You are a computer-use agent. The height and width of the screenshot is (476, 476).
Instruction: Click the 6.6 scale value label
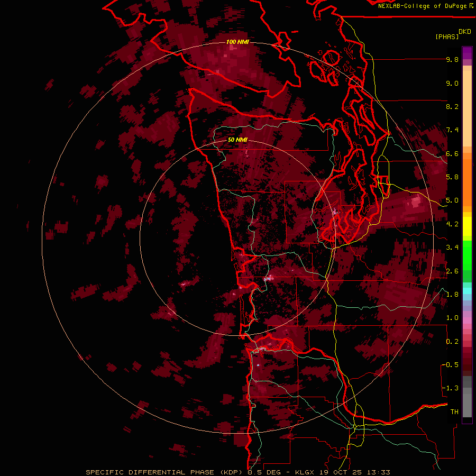(452, 154)
